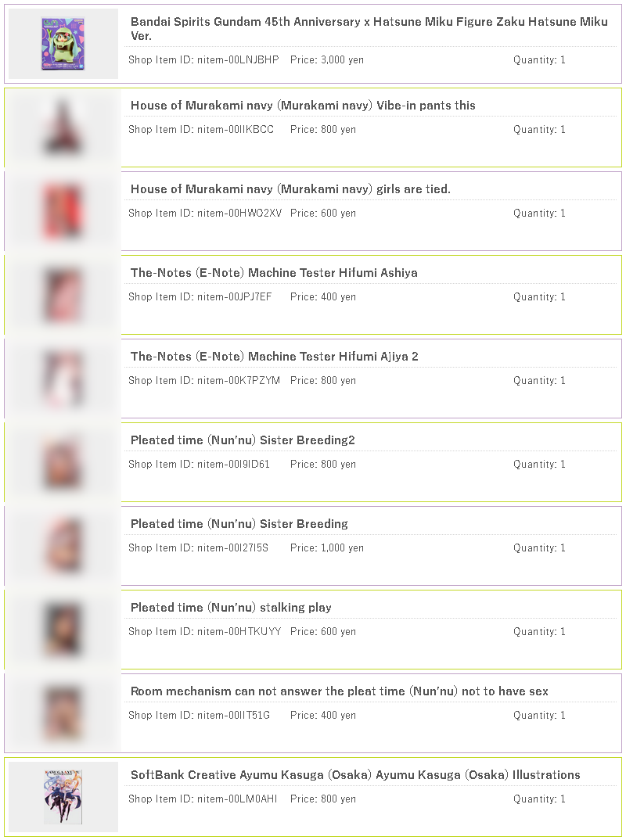Click the Vibe-in pants this title
The width and height of the screenshot is (626, 840).
coord(303,106)
